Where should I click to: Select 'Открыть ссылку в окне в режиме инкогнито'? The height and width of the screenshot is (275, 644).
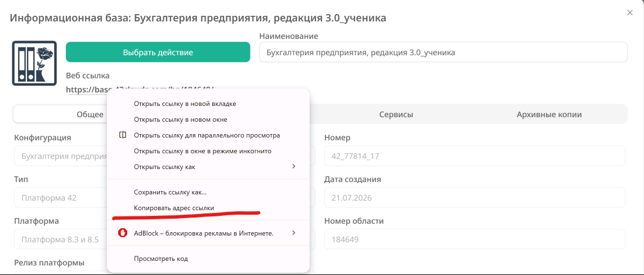point(208,151)
